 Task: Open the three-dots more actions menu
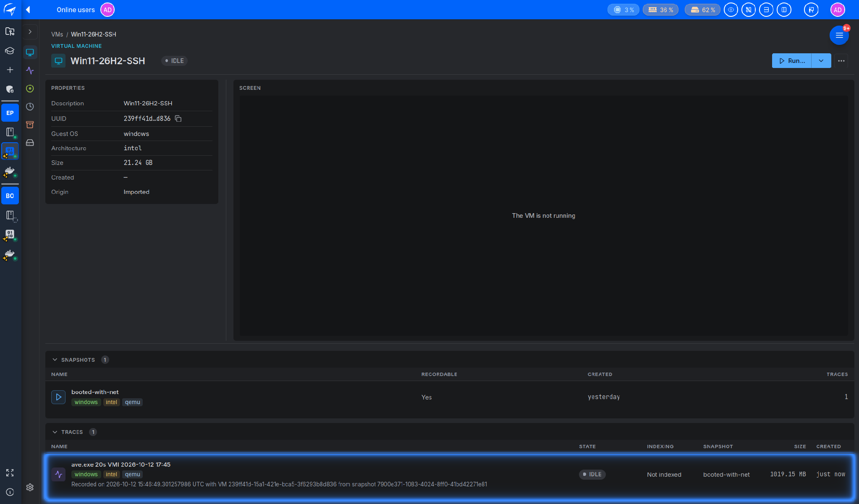tap(841, 61)
